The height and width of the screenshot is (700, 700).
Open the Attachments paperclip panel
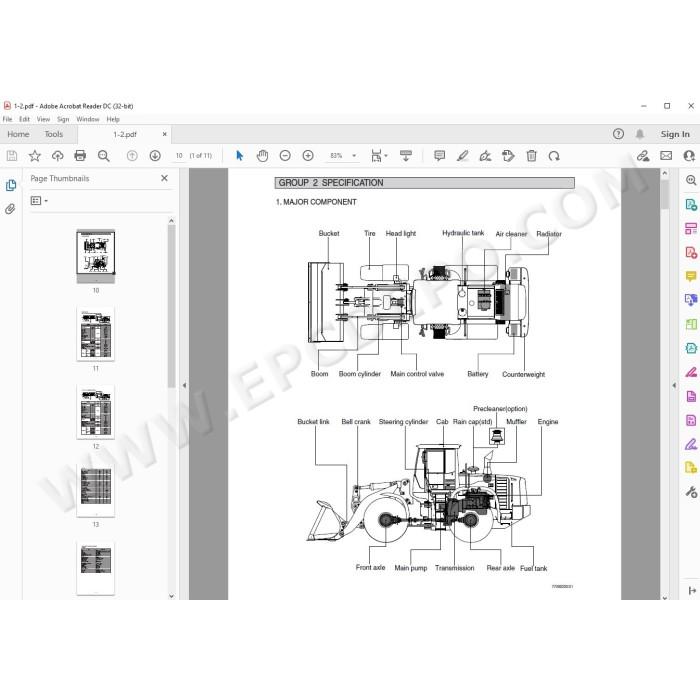[x=10, y=209]
